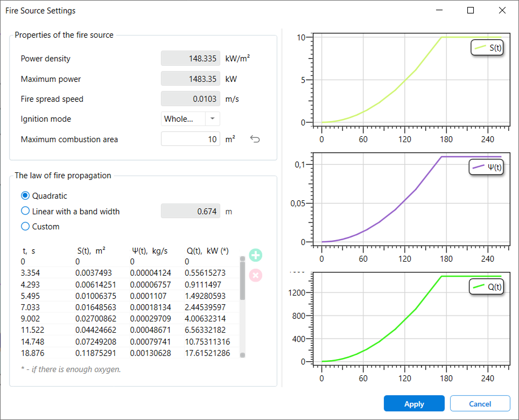The image size is (519, 420).
Task: Choose Linear with a band width option
Action: 25,211
